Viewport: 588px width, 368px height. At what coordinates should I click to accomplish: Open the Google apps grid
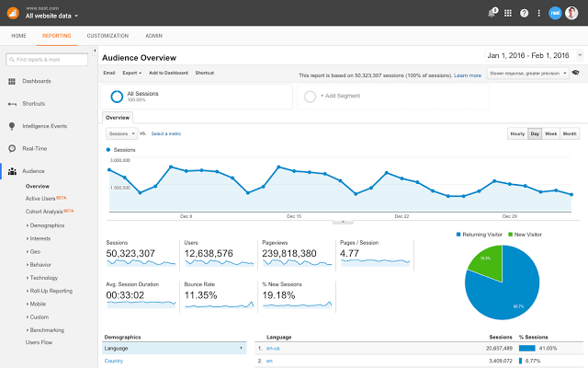click(508, 13)
